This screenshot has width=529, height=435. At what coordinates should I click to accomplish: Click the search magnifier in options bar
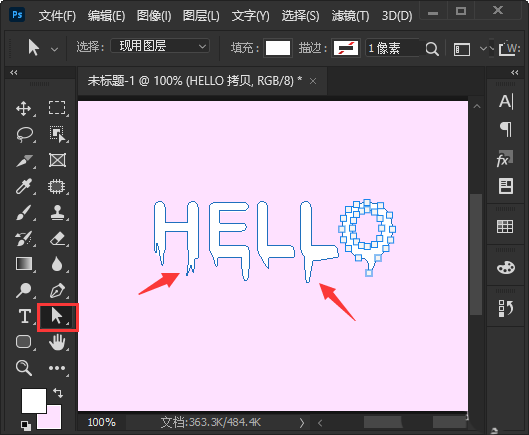point(432,49)
